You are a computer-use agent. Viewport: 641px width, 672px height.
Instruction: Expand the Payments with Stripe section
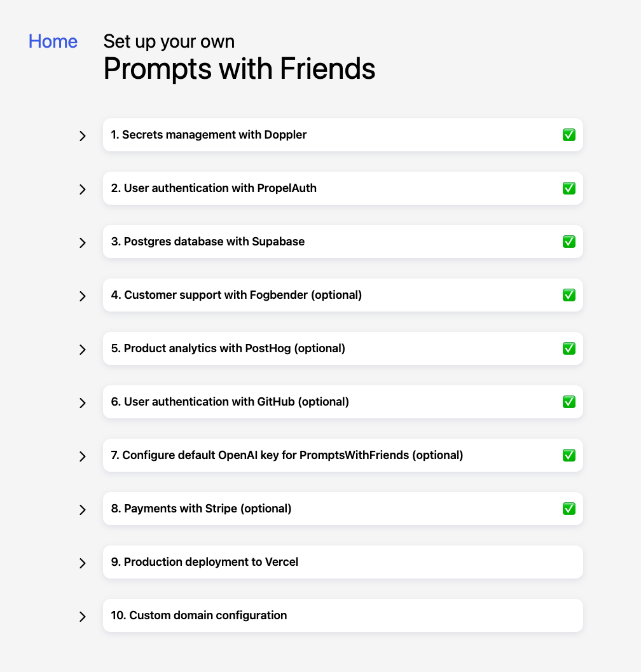tap(82, 509)
